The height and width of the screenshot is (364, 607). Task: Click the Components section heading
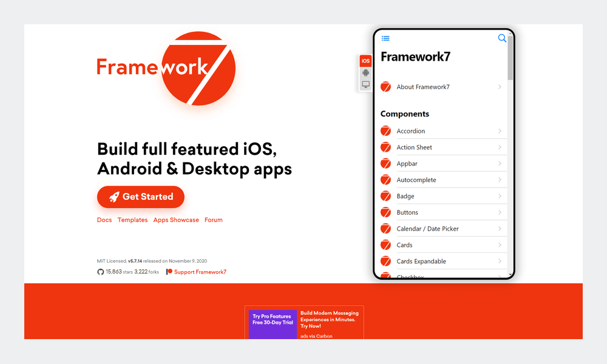point(404,113)
